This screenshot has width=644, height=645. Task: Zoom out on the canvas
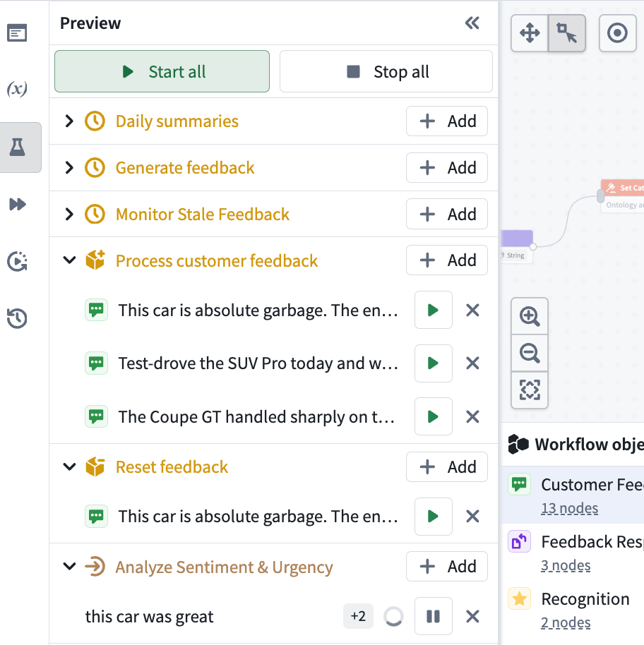coord(530,353)
